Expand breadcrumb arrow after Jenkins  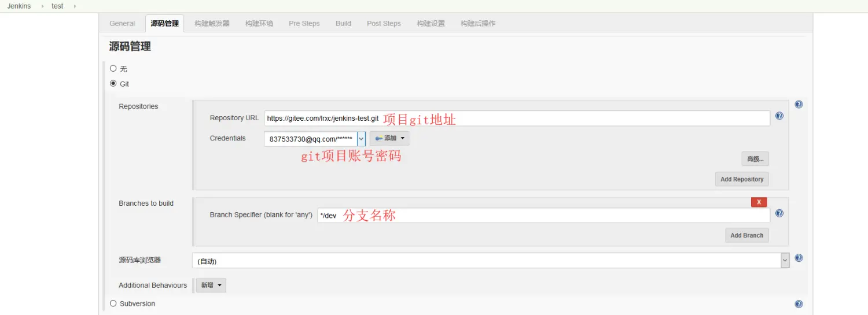tap(42, 6)
